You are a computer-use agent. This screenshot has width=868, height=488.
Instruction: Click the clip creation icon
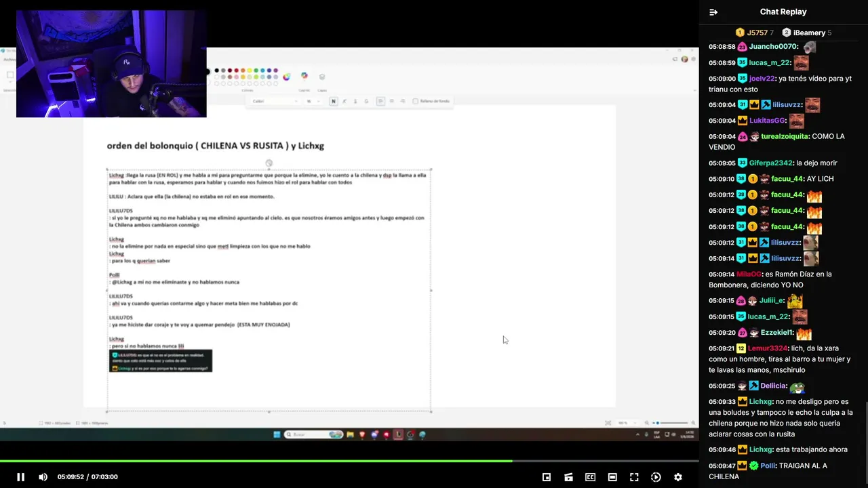pyautogui.click(x=568, y=477)
